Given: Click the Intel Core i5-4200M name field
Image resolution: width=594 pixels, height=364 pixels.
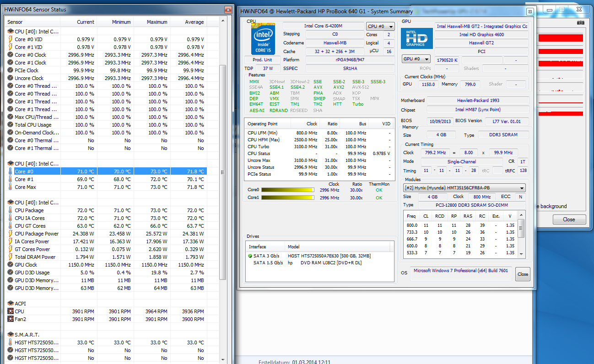Looking at the screenshot, I should [323, 26].
